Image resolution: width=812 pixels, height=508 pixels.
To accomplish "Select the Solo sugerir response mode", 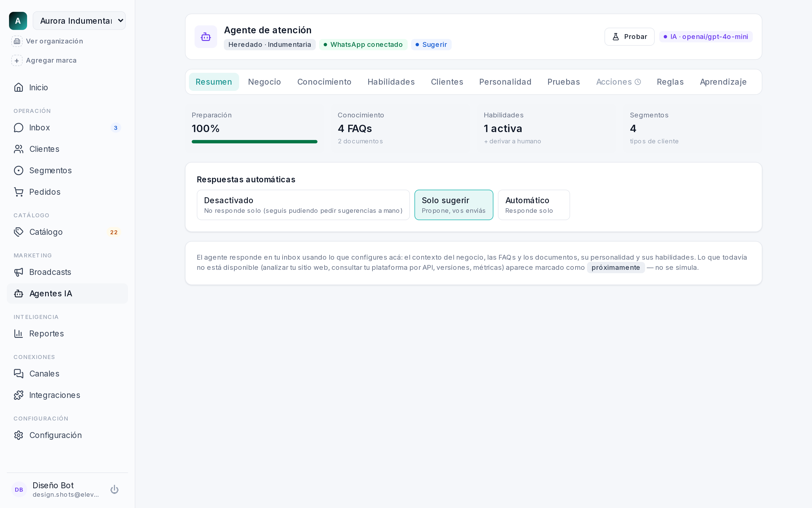I will (454, 205).
